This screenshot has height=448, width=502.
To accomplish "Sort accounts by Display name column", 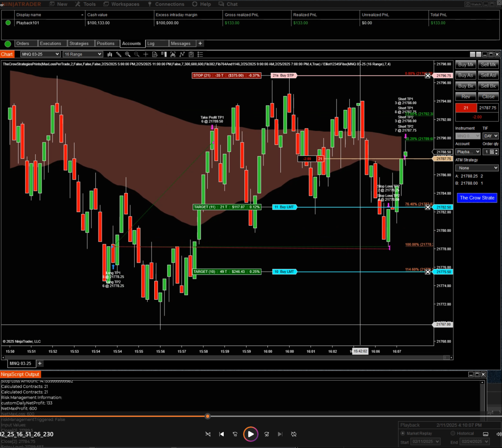I will coord(50,15).
